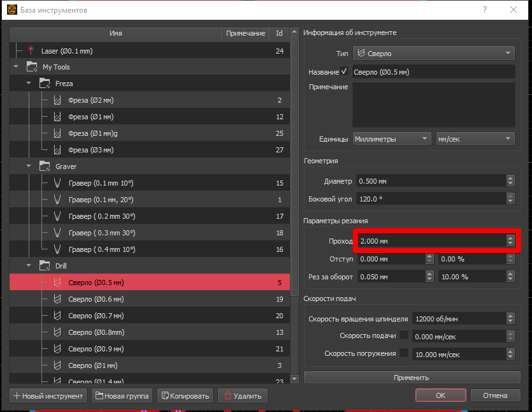The height and width of the screenshot is (412, 532).
Task: Collapse the My Tools group
Action: click(16, 66)
